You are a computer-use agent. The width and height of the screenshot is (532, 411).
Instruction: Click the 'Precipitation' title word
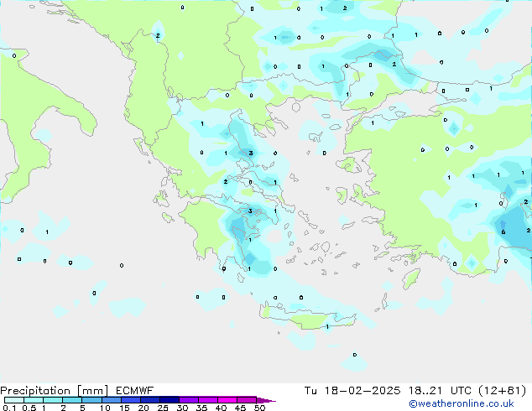pyautogui.click(x=35, y=391)
